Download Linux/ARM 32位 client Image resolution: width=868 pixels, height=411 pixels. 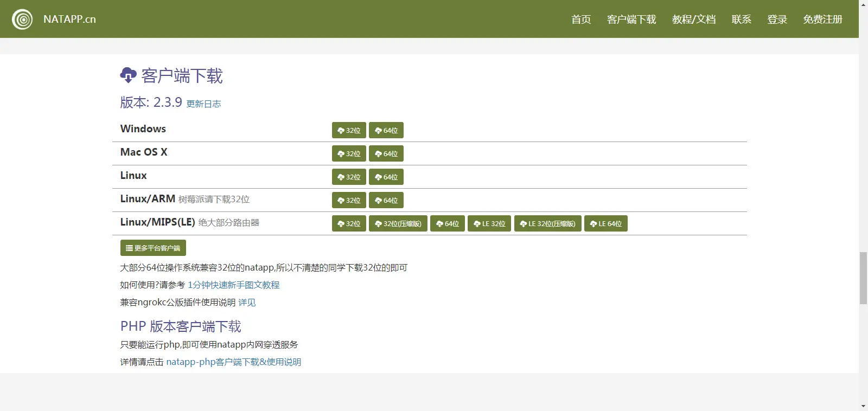click(349, 200)
